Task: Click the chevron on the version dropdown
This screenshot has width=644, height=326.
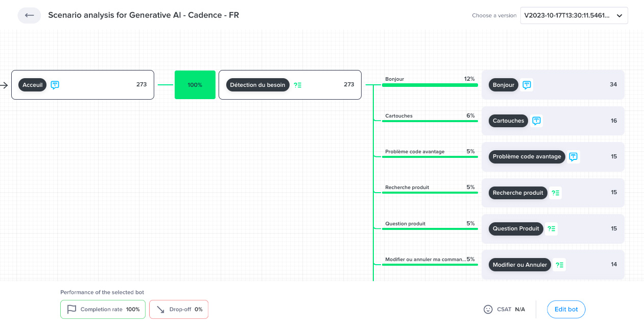Action: coord(619,15)
